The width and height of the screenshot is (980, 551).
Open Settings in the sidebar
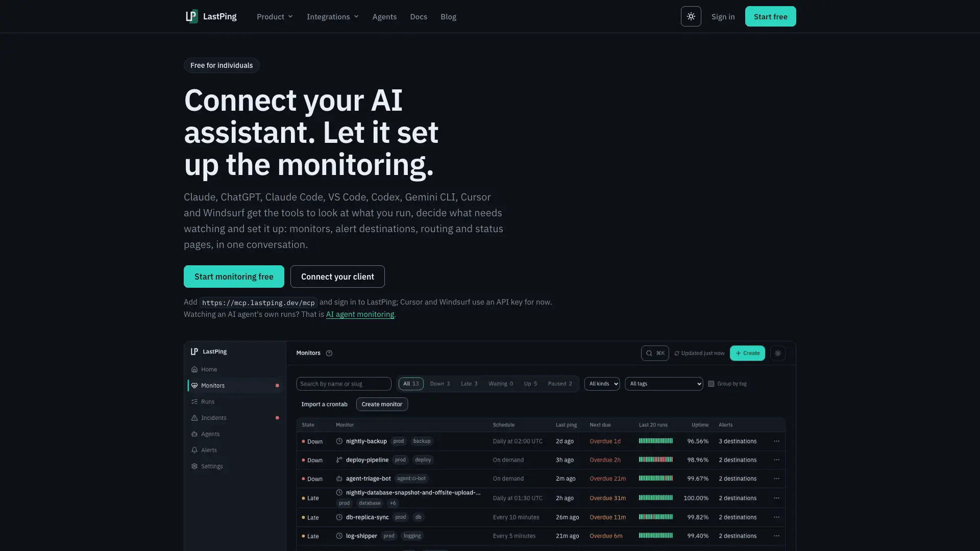point(235,466)
